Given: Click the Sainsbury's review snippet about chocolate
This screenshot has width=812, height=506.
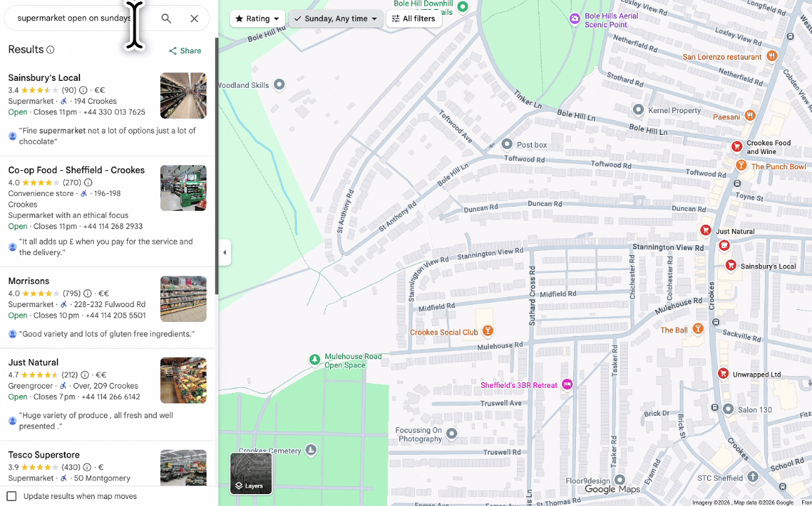Looking at the screenshot, I should (107, 136).
